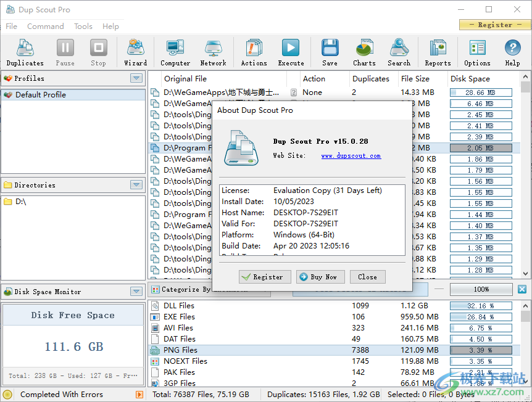Sort by the File Size column header

tap(423, 79)
